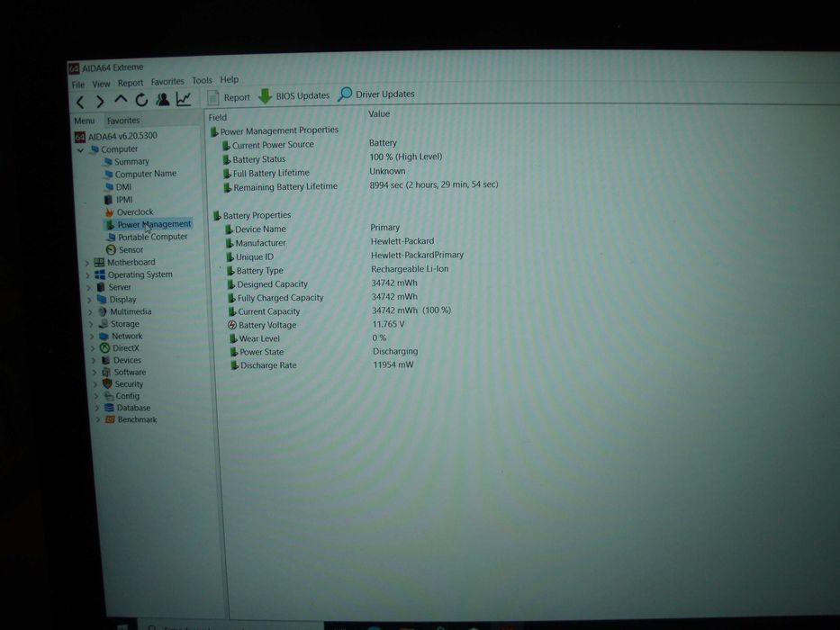This screenshot has height=630, width=840.
Task: Open the View menu
Action: [x=101, y=84]
